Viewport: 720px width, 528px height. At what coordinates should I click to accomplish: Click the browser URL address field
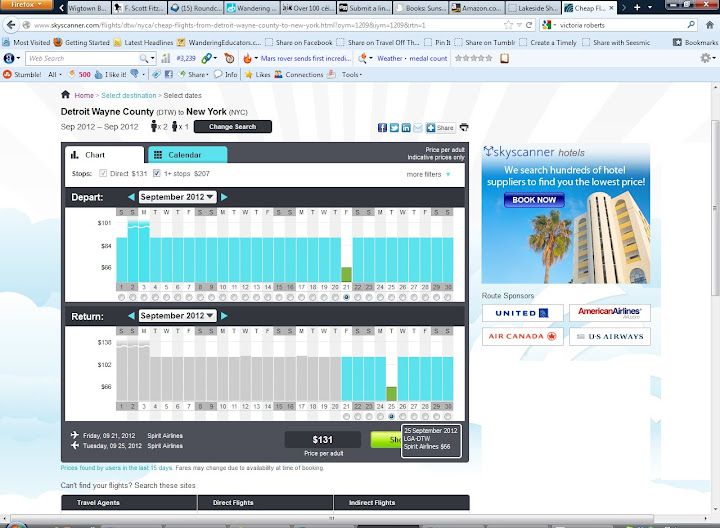pyautogui.click(x=266, y=25)
